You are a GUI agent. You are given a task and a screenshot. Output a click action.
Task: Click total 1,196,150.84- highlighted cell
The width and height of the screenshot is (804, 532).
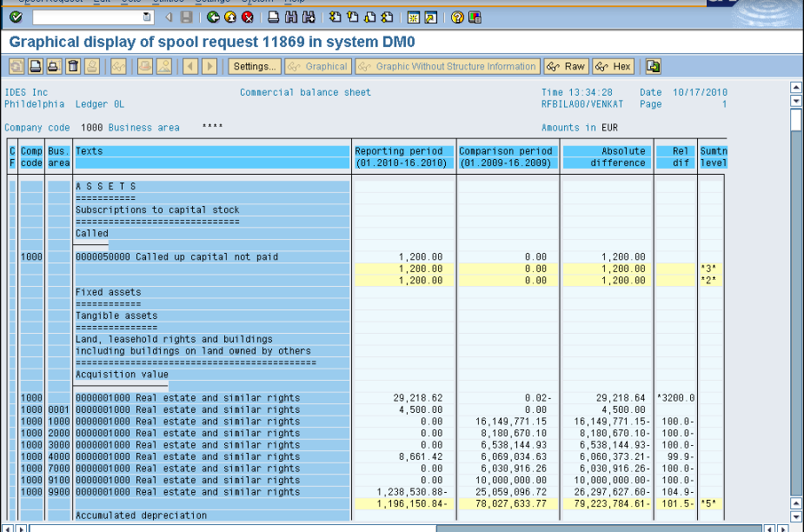403,504
